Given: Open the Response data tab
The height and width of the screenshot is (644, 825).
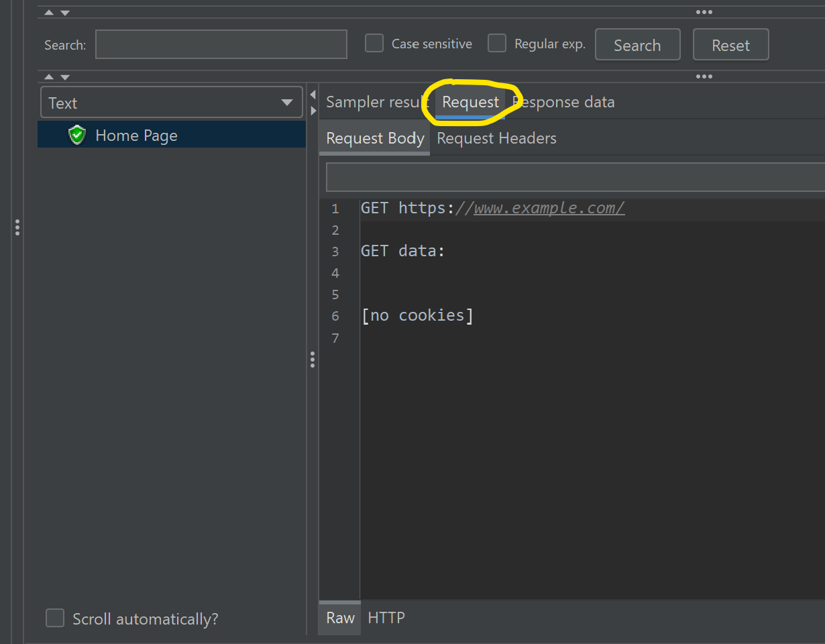Looking at the screenshot, I should pyautogui.click(x=563, y=102).
